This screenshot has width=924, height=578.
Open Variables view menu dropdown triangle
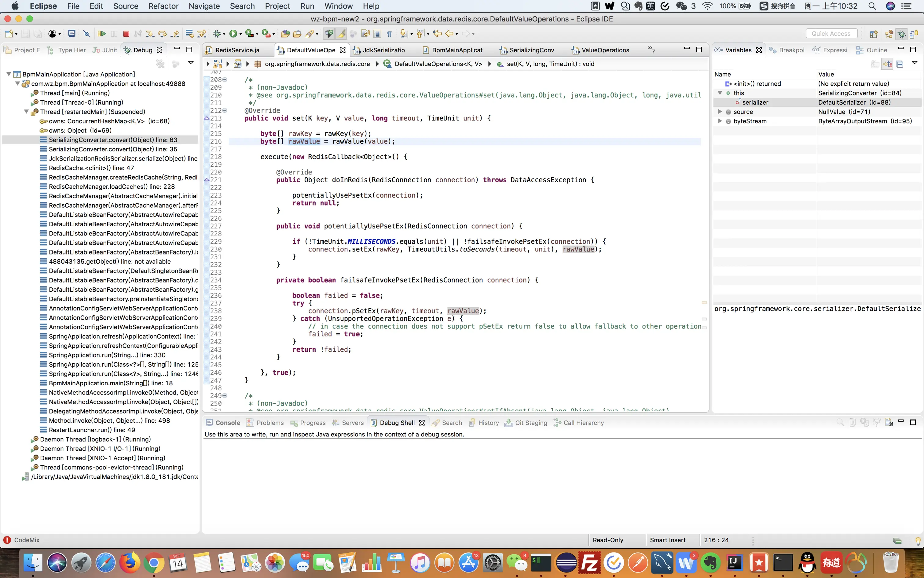click(915, 62)
